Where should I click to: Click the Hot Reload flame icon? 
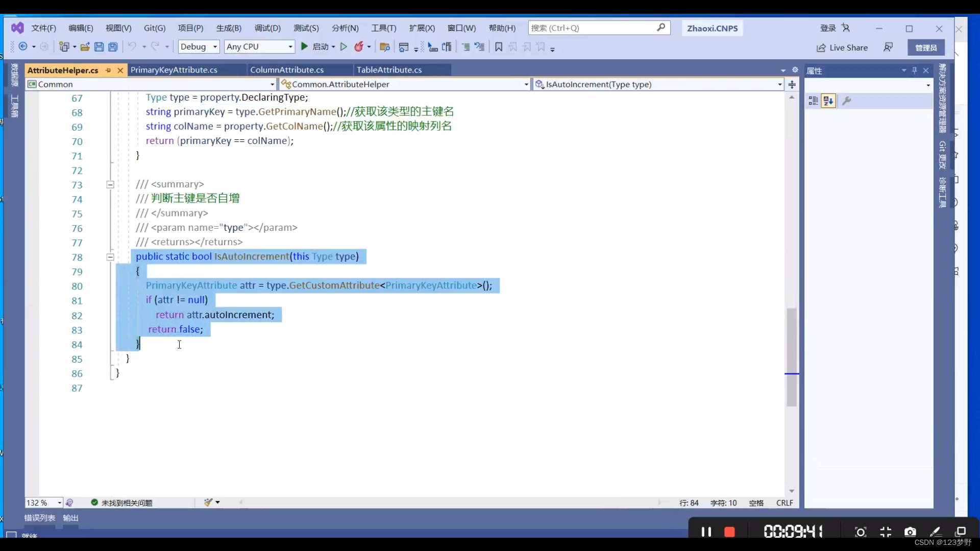pos(359,46)
